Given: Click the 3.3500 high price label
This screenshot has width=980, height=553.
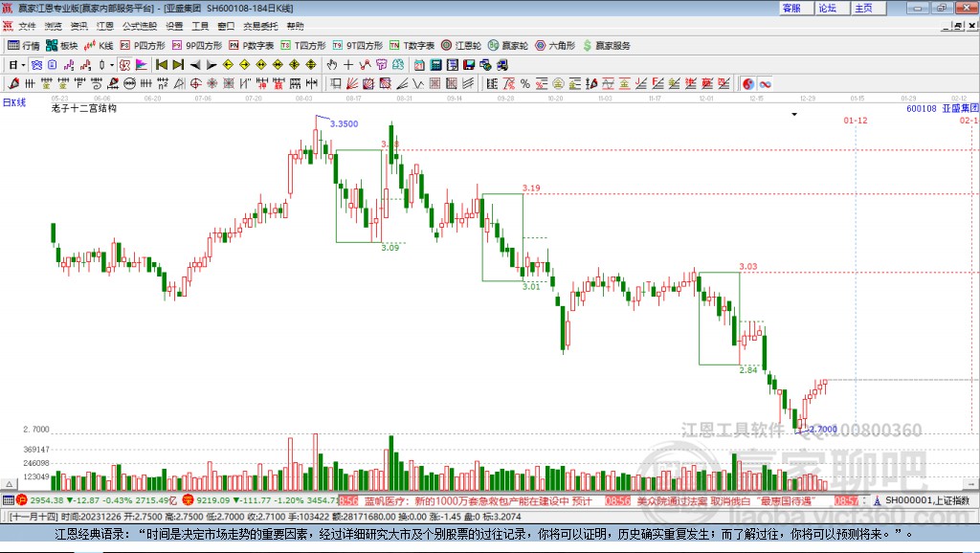Looking at the screenshot, I should [344, 123].
